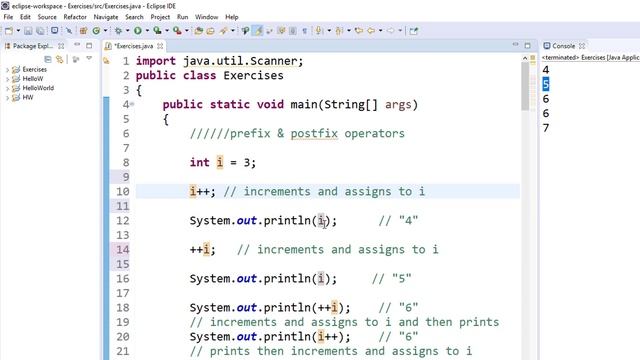Open a Terminal from the toolbar

click(54, 30)
